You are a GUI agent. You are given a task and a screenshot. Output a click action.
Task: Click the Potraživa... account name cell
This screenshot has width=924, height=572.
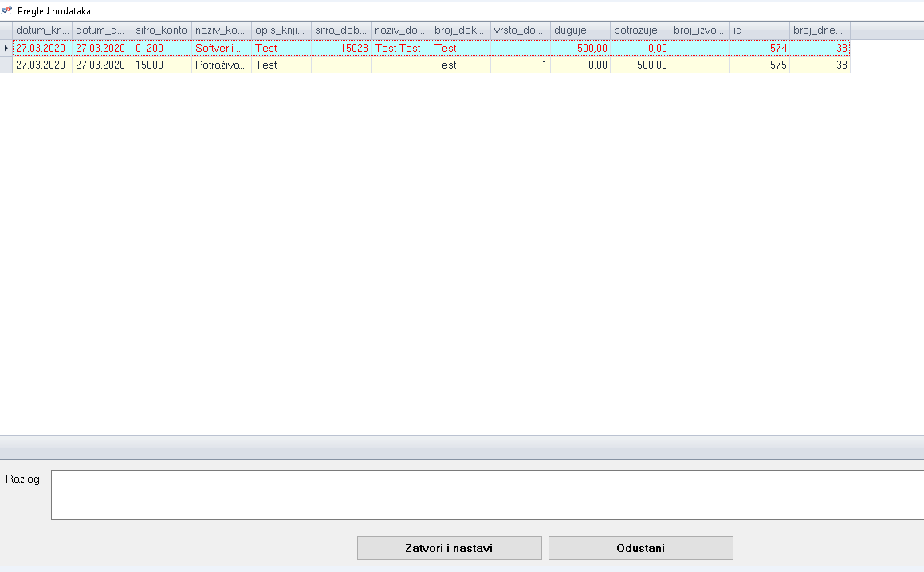(221, 65)
